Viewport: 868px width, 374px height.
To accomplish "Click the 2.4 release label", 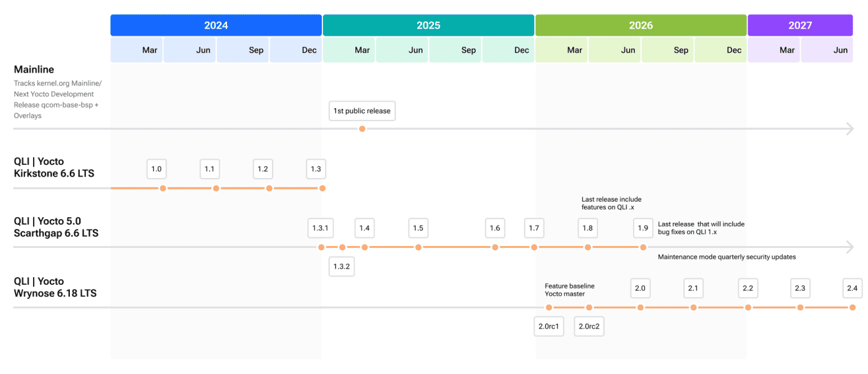I will point(852,288).
